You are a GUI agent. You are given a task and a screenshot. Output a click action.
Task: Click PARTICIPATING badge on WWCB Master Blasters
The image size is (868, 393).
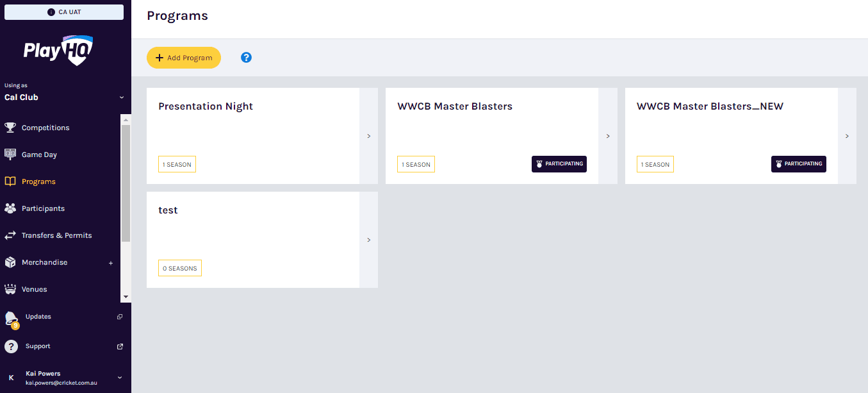click(559, 164)
